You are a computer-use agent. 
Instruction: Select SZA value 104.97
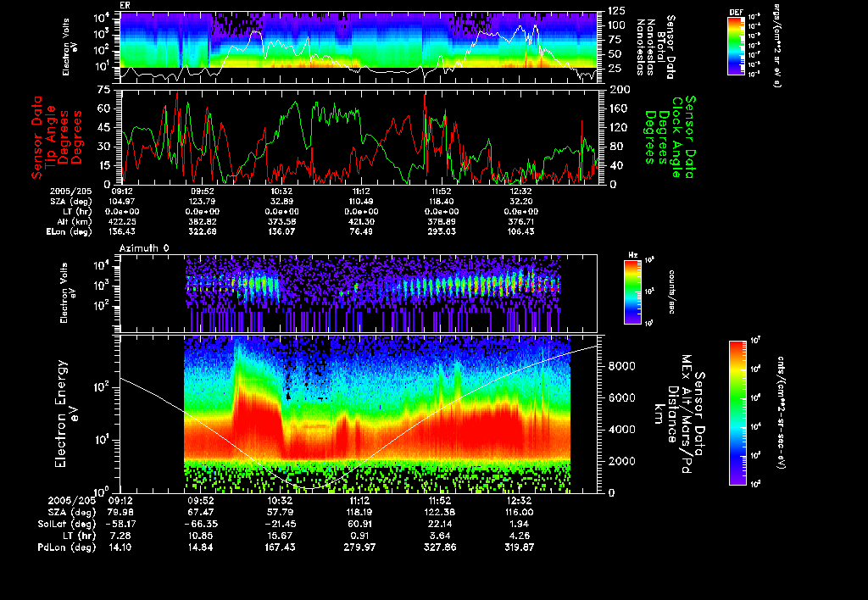pos(121,202)
